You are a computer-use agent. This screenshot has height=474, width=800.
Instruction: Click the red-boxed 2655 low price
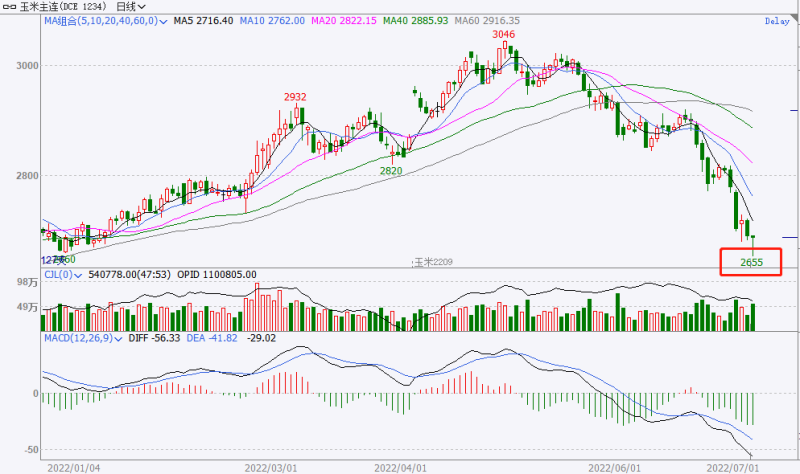[x=752, y=262]
